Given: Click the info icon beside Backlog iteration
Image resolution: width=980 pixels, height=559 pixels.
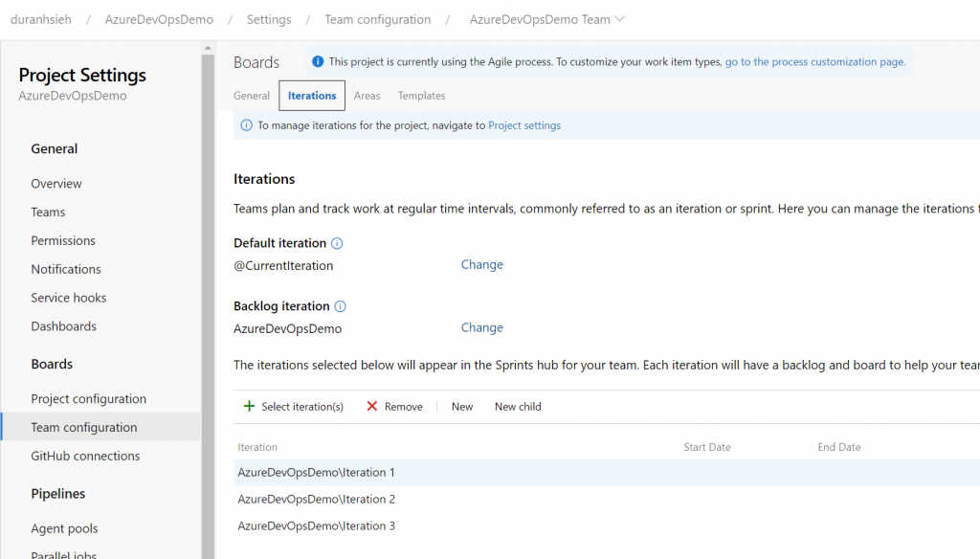Looking at the screenshot, I should pyautogui.click(x=340, y=306).
